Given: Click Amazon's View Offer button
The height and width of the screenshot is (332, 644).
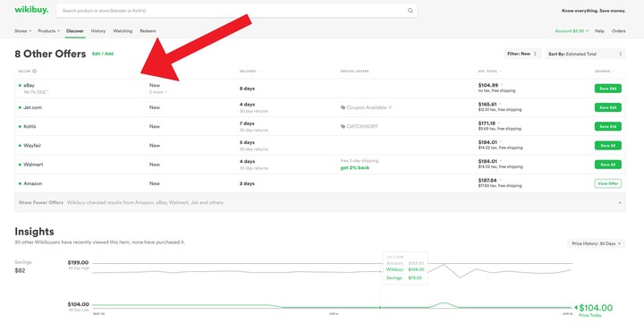Looking at the screenshot, I should pyautogui.click(x=608, y=183).
